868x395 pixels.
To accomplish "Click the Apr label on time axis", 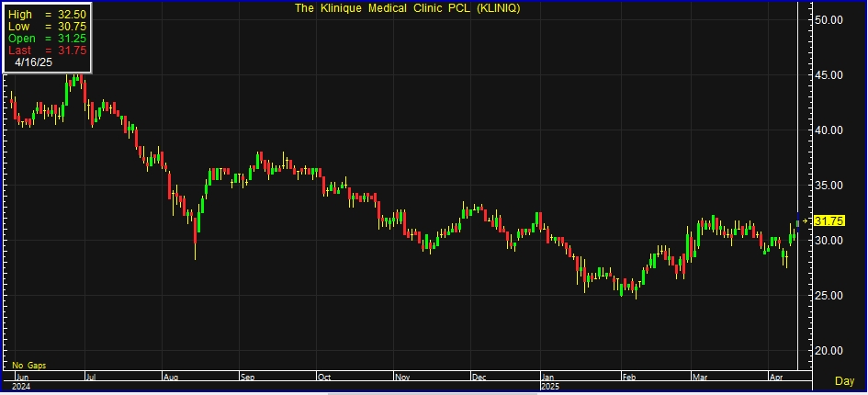I will tap(774, 377).
